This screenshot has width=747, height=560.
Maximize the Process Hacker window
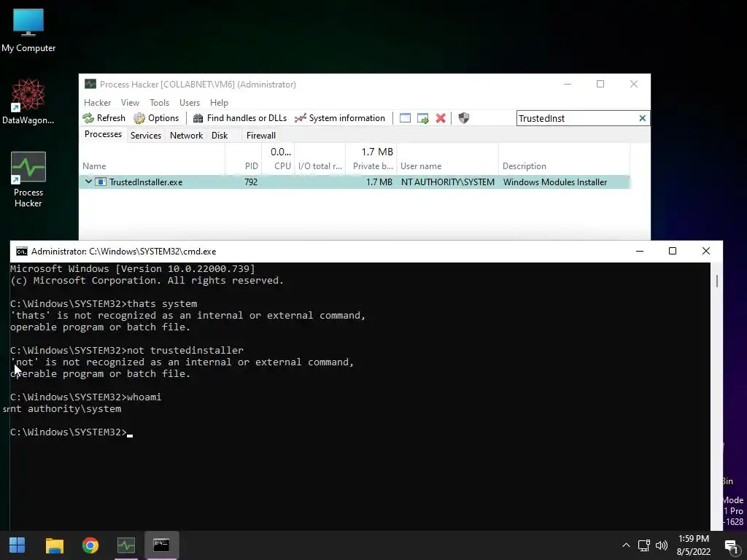tap(600, 84)
